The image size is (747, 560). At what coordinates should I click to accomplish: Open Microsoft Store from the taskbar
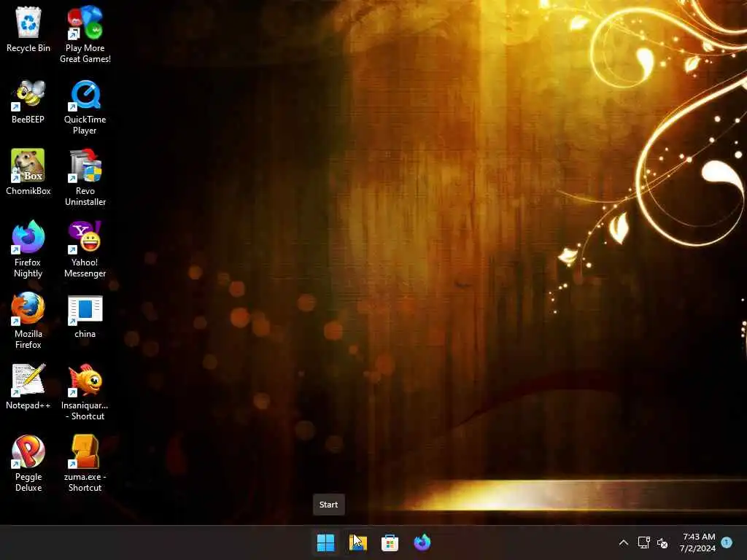click(x=390, y=542)
